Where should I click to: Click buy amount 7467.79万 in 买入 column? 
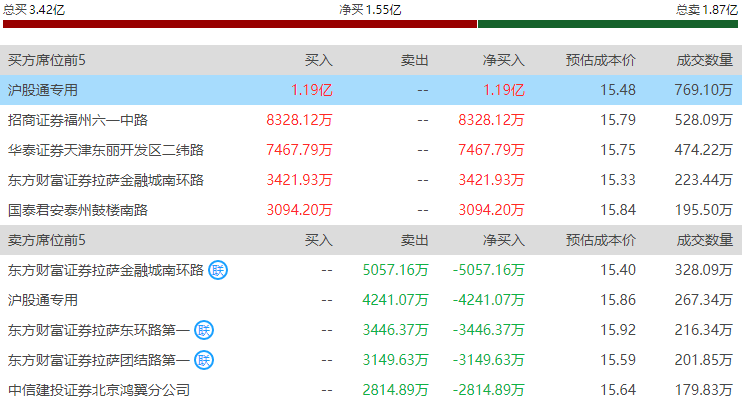[299, 150]
